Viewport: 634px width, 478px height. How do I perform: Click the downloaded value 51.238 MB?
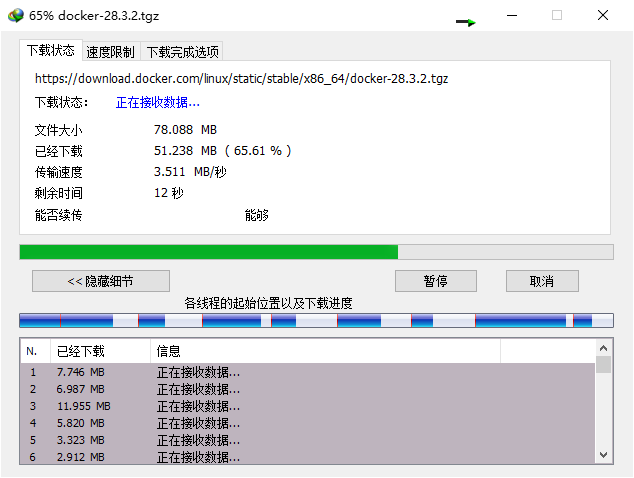185,151
